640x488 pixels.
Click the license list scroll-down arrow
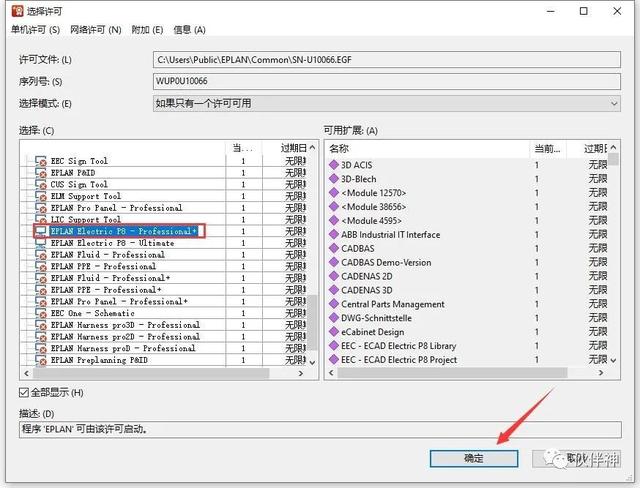[x=313, y=362]
